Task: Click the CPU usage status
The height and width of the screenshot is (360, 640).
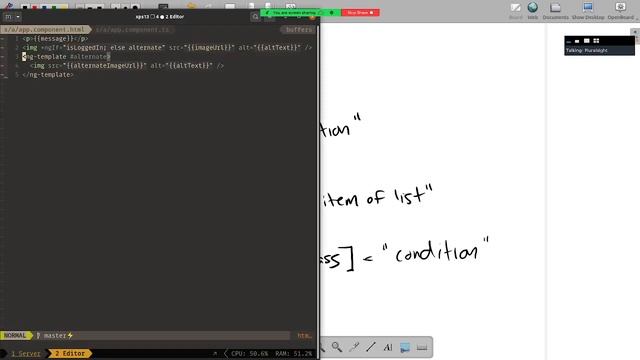Action: coord(250,353)
